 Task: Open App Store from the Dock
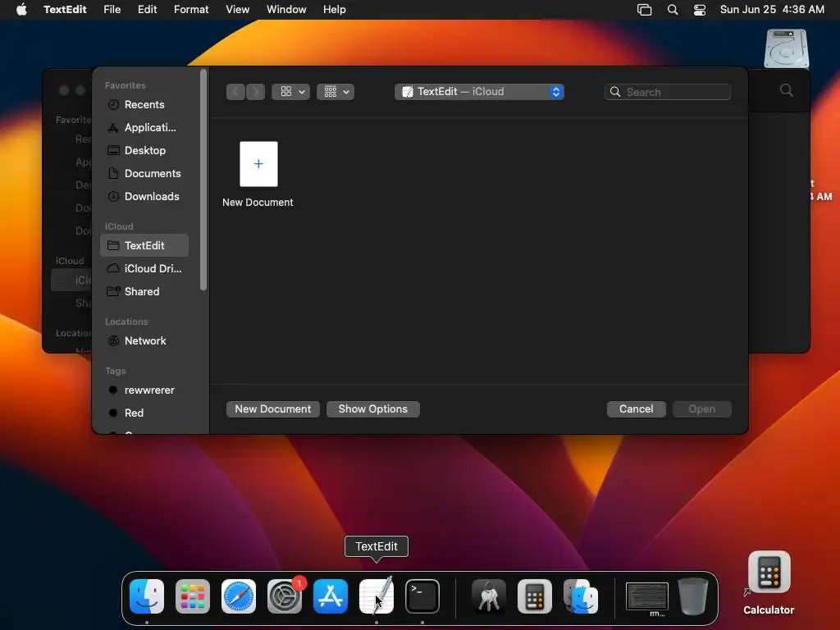(x=331, y=596)
